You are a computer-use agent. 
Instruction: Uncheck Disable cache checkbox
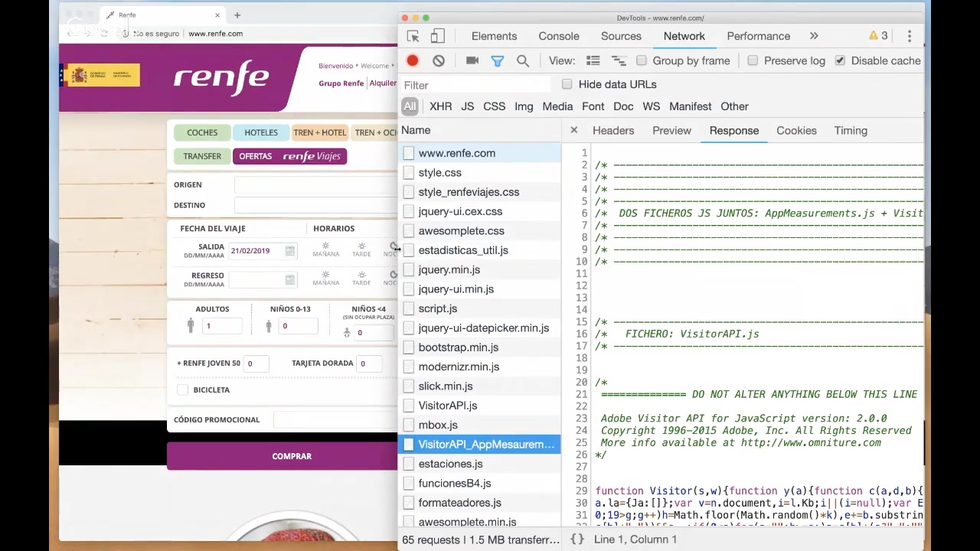pos(840,60)
